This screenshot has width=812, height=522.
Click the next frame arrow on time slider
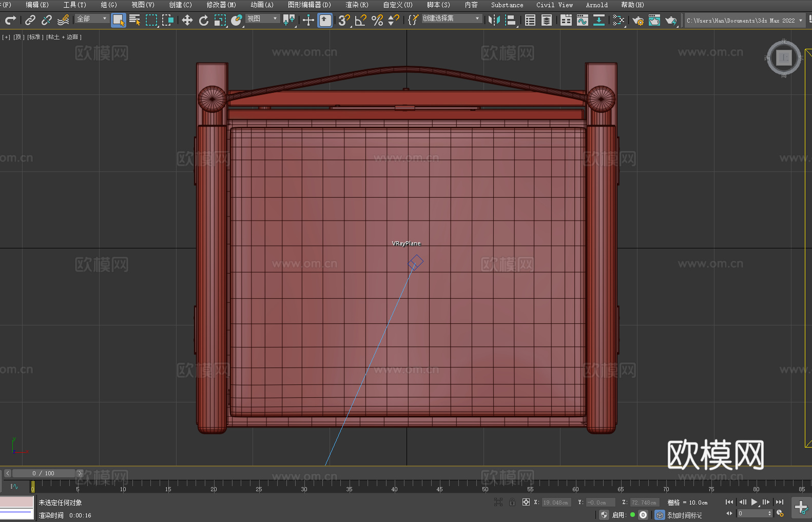(80, 473)
